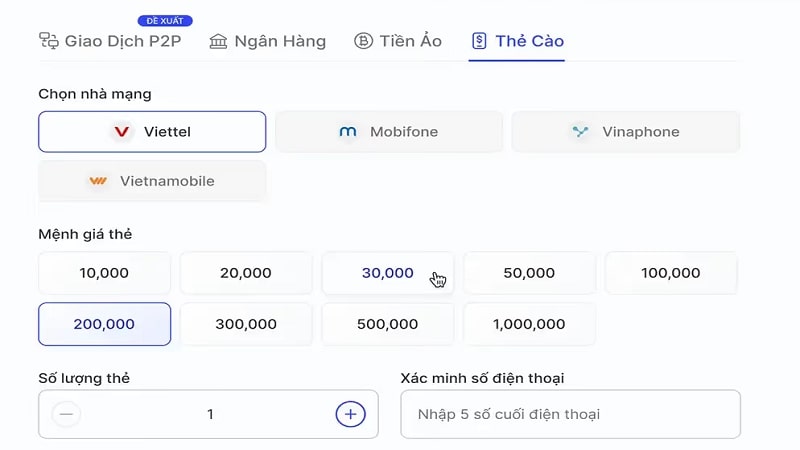Click the Số lượng thẻ label

84,378
